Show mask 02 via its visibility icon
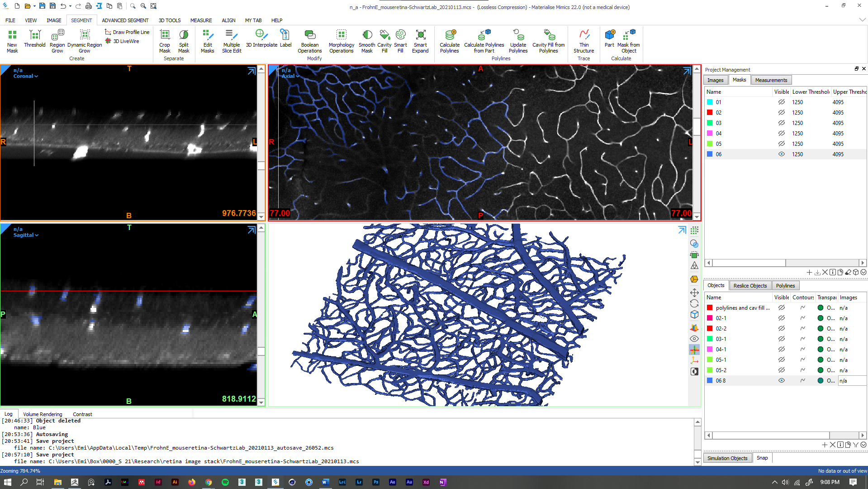This screenshot has width=868, height=489. click(781, 112)
